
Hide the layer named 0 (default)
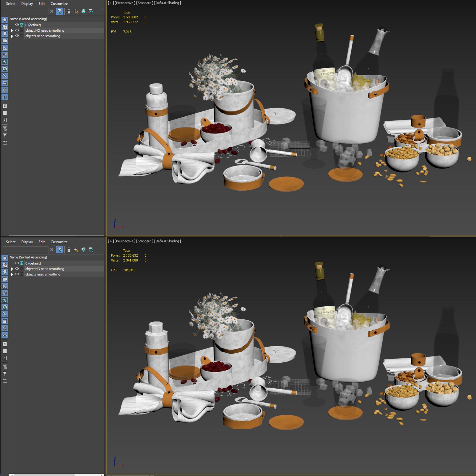[17, 25]
